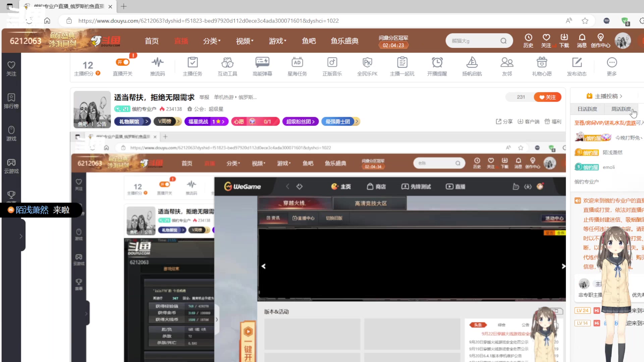
Task: Open 主播任务 streamer tasks icon
Action: click(193, 67)
